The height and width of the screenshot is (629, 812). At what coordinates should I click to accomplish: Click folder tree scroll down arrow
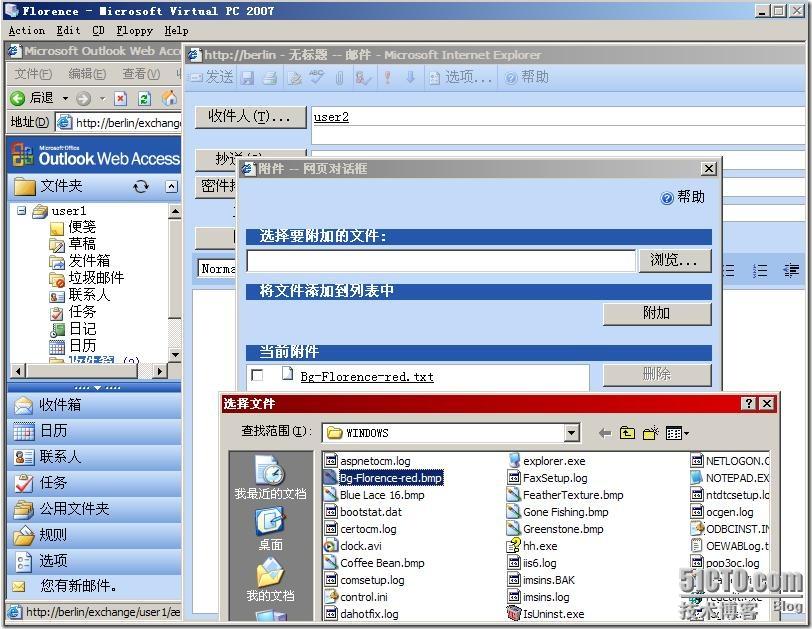[x=175, y=355]
